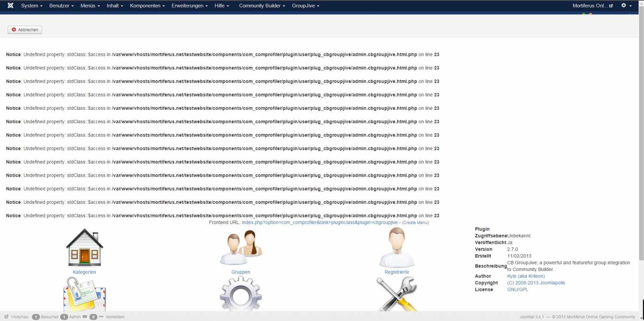Click the CB GroupJive description text
The image size is (644, 321).
(x=568, y=266)
